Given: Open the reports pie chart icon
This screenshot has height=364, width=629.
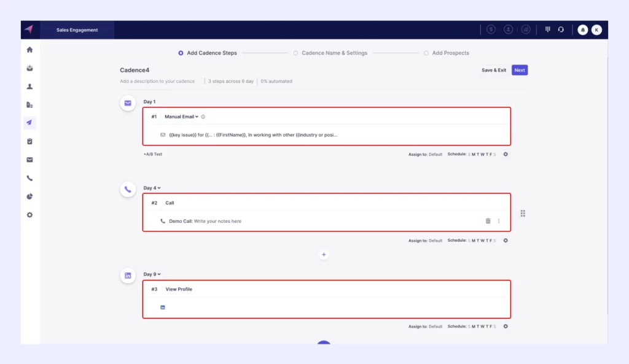Looking at the screenshot, I should pyautogui.click(x=29, y=196).
